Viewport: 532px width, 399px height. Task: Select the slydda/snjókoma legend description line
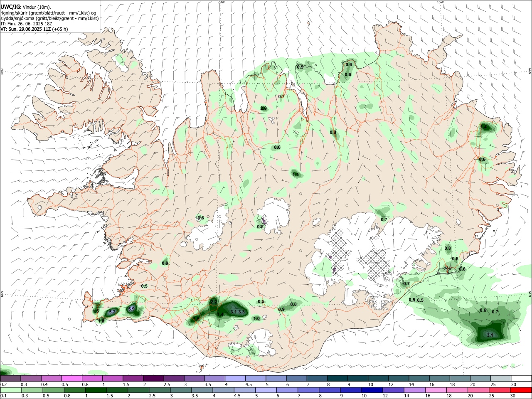(x=49, y=18)
